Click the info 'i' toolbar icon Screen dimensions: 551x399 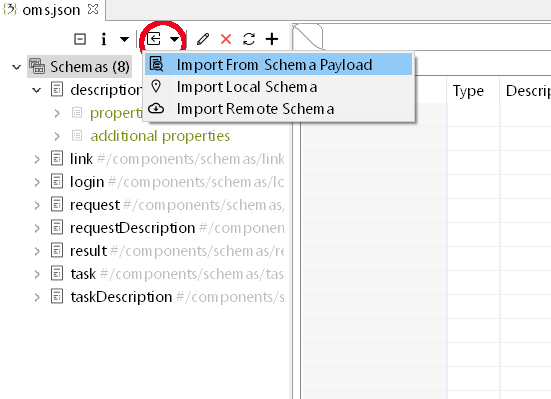click(103, 39)
